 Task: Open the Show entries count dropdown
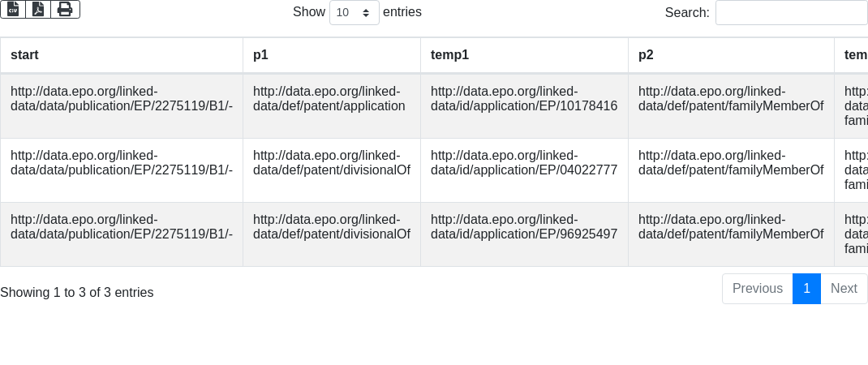pos(354,13)
